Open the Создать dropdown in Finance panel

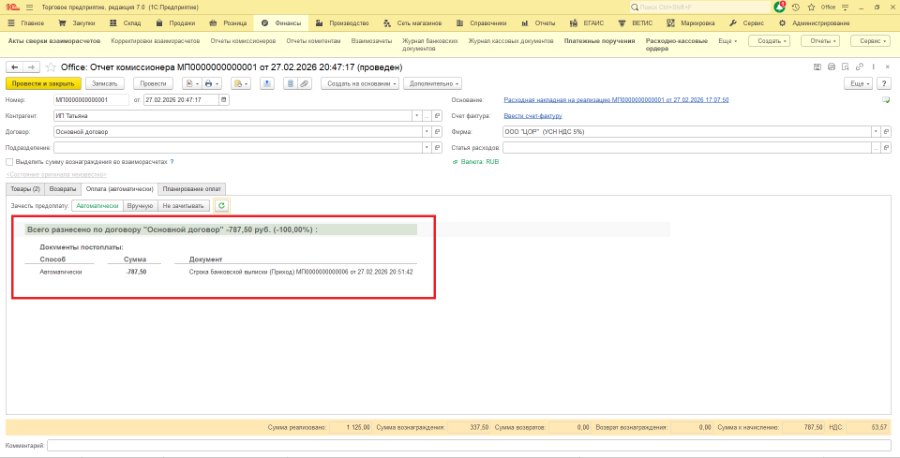pos(769,41)
